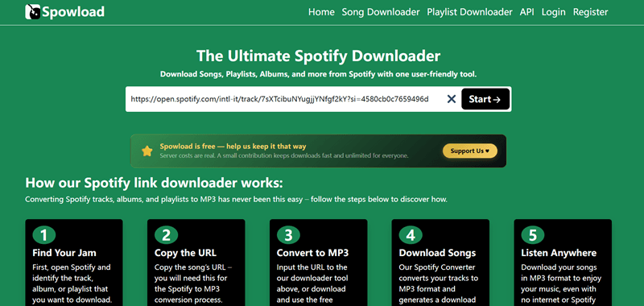The height and width of the screenshot is (306, 644).
Task: Click 'Spowload is free — help us keep it that way'
Action: pyautogui.click(x=233, y=147)
